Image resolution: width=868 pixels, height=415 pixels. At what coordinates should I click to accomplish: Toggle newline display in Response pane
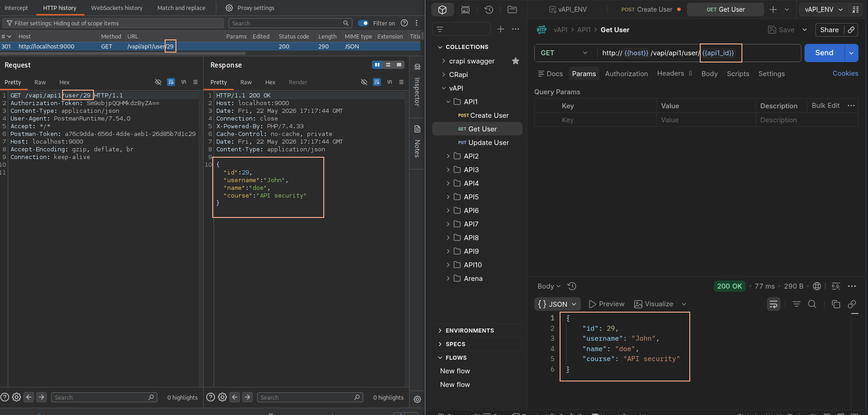point(390,82)
